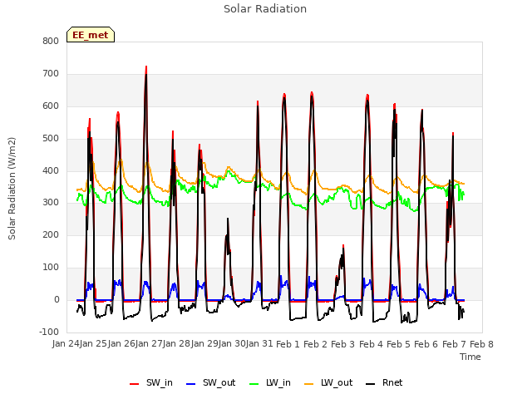
Task: Click the low SW_in peak on Feb 3
Action: click(x=343, y=246)
